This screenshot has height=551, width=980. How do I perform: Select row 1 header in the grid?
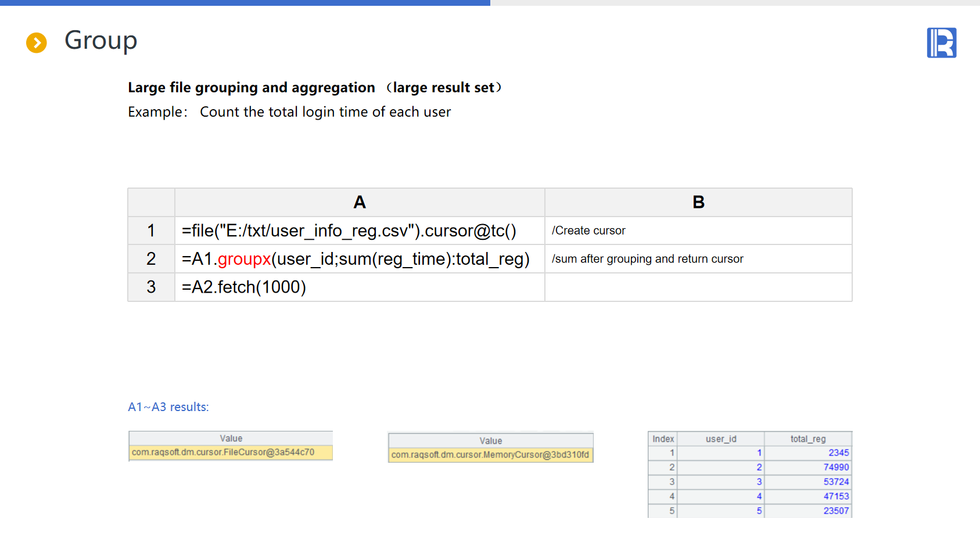tap(151, 231)
